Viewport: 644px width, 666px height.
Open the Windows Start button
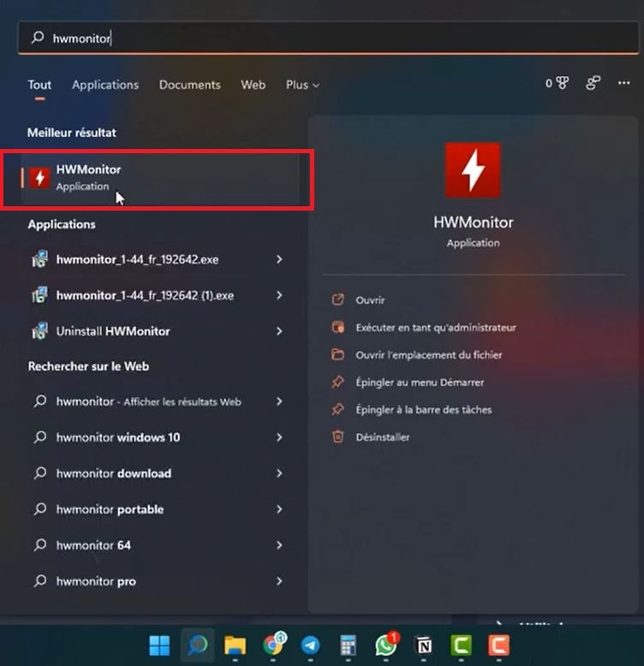pyautogui.click(x=159, y=645)
